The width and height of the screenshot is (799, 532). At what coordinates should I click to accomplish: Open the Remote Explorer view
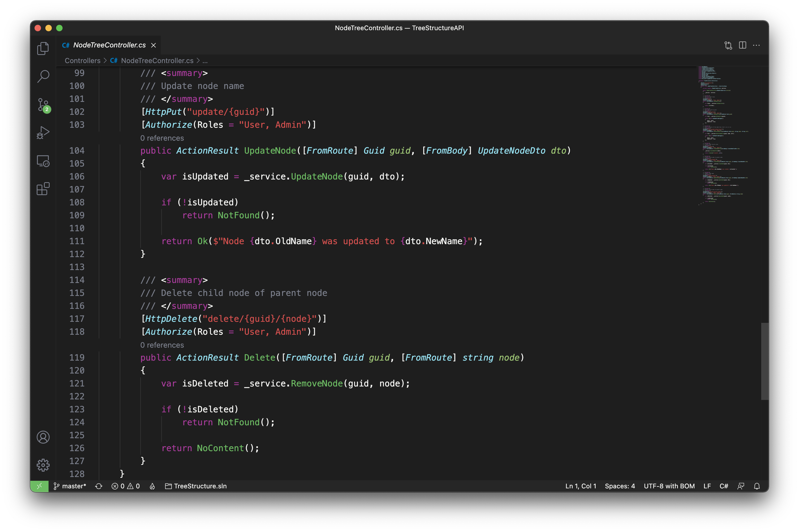[43, 161]
